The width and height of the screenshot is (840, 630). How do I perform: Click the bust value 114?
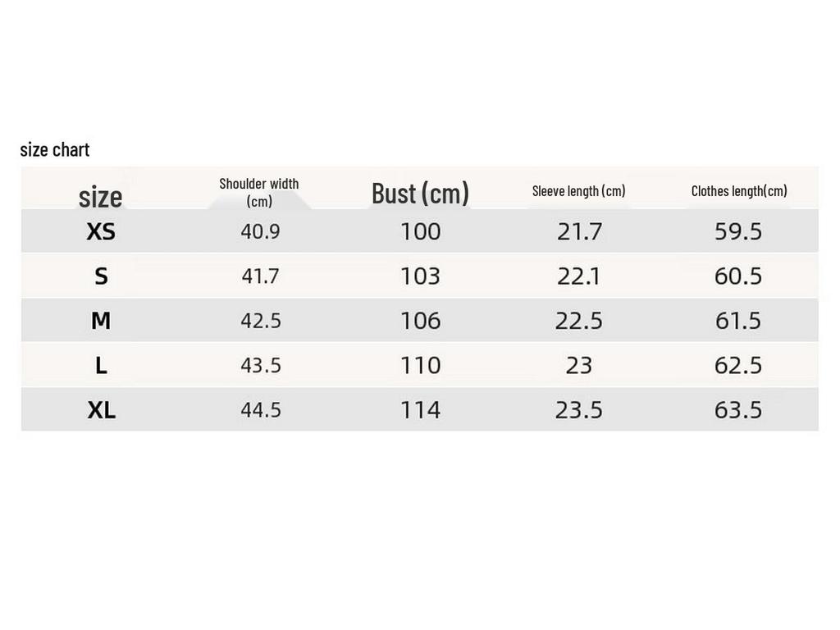click(420, 409)
